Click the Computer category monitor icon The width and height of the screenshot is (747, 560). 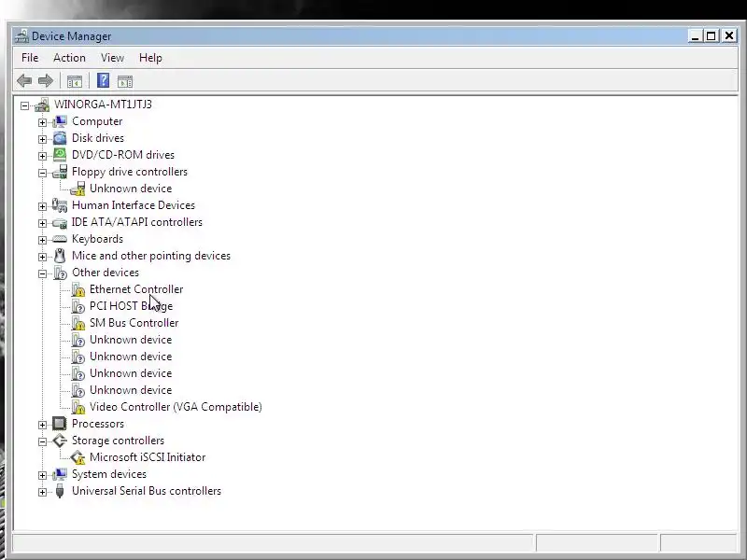[60, 121]
